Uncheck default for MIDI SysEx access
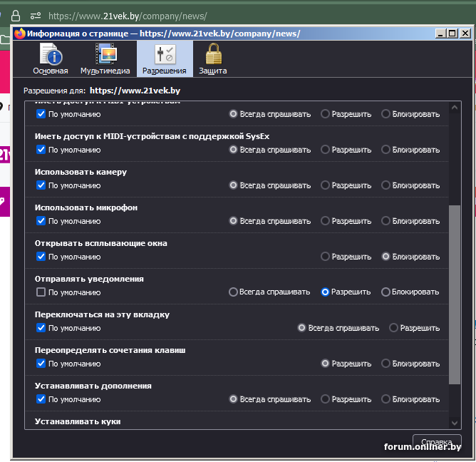The width and height of the screenshot is (476, 462). tap(41, 150)
